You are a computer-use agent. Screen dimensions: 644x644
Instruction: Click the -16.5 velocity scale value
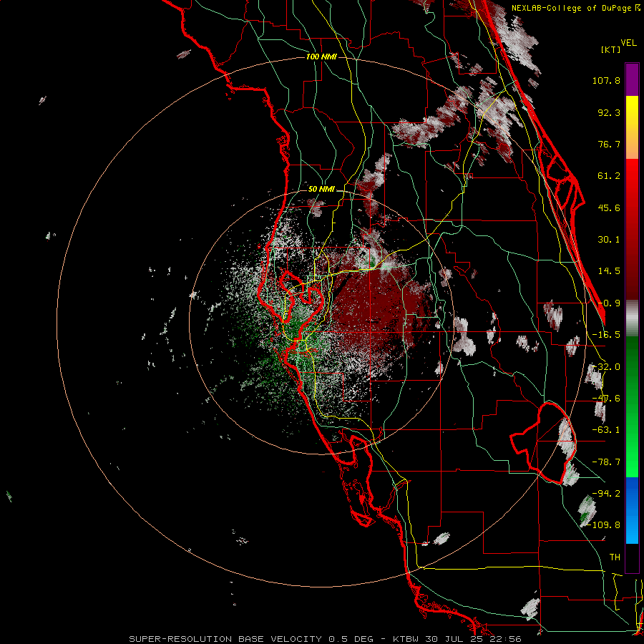coord(606,335)
